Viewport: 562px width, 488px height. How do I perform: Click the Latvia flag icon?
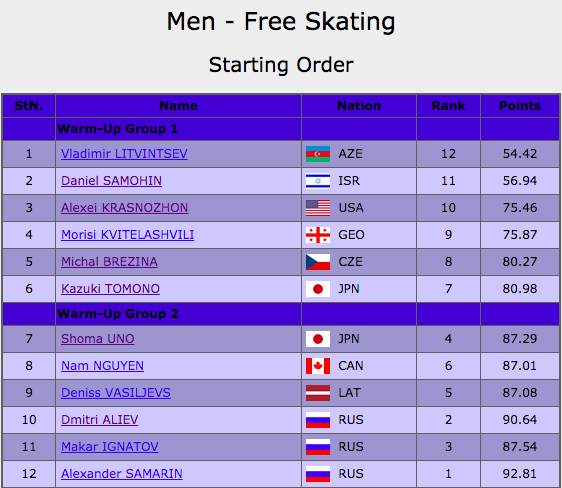coord(318,393)
